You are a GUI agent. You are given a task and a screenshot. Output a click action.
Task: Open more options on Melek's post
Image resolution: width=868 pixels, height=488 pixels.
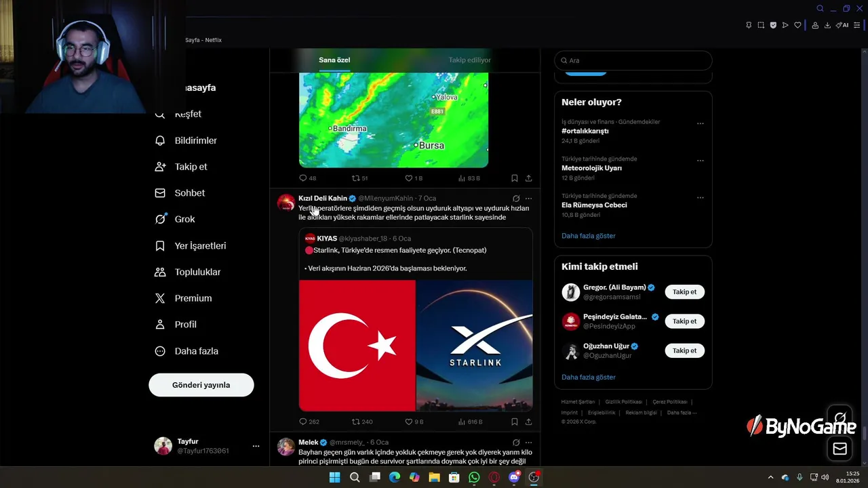click(x=529, y=443)
